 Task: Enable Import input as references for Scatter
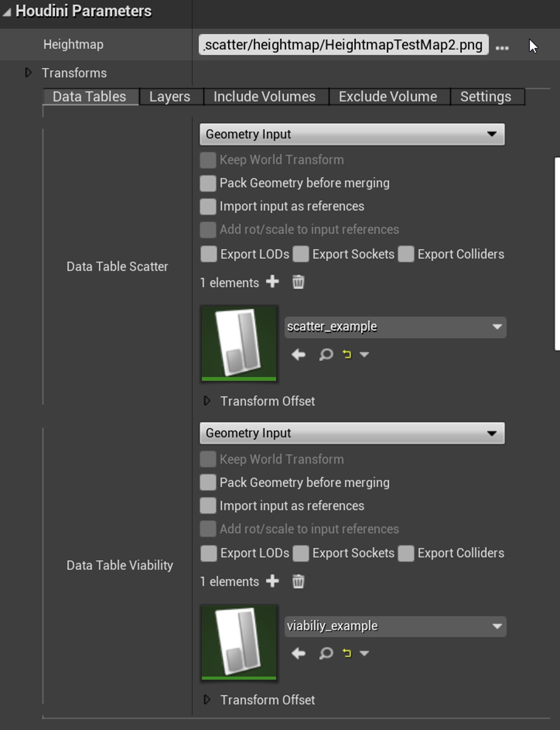click(208, 206)
